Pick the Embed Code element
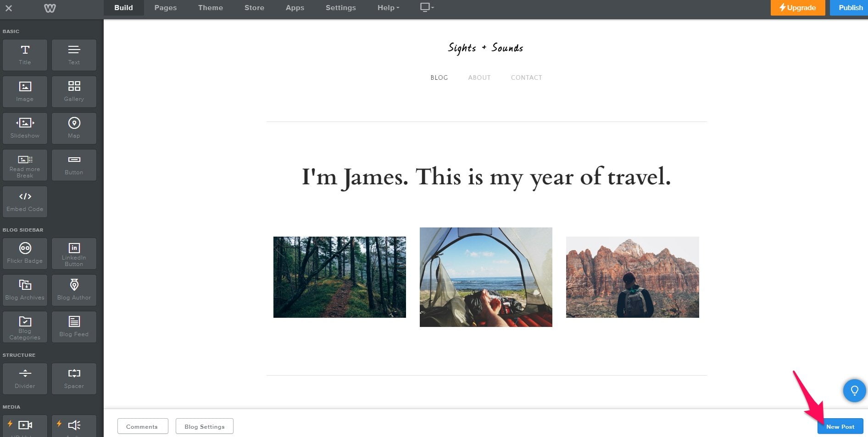The image size is (868, 437). click(x=25, y=202)
